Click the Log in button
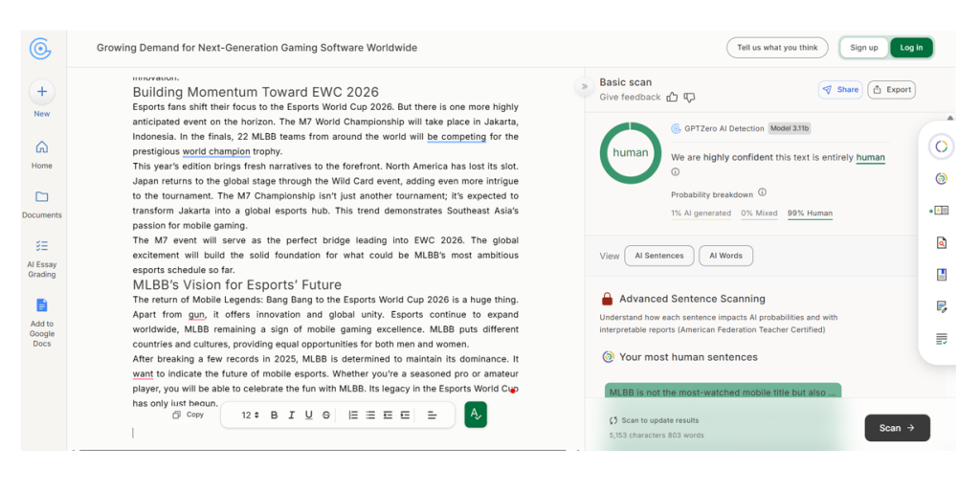 911,48
